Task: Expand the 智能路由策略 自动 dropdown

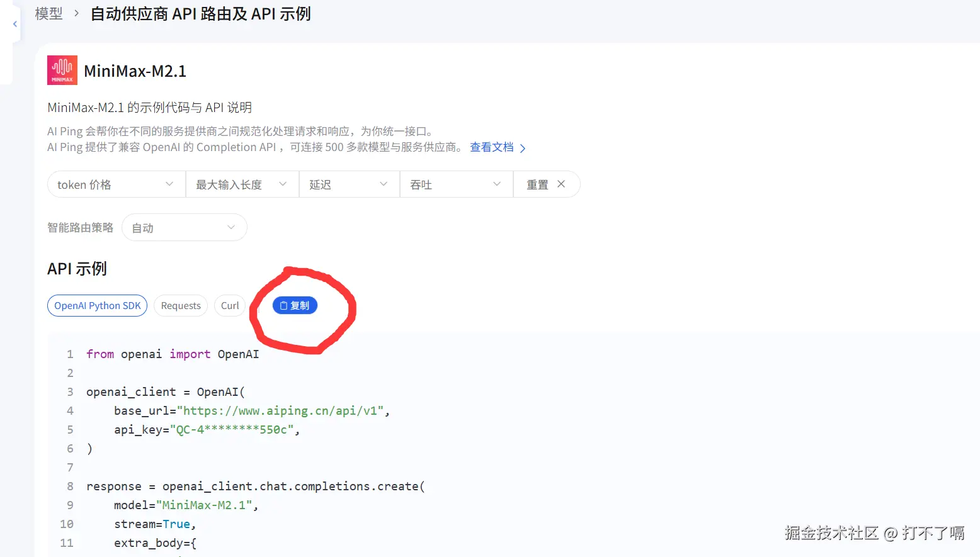Action: (x=184, y=228)
